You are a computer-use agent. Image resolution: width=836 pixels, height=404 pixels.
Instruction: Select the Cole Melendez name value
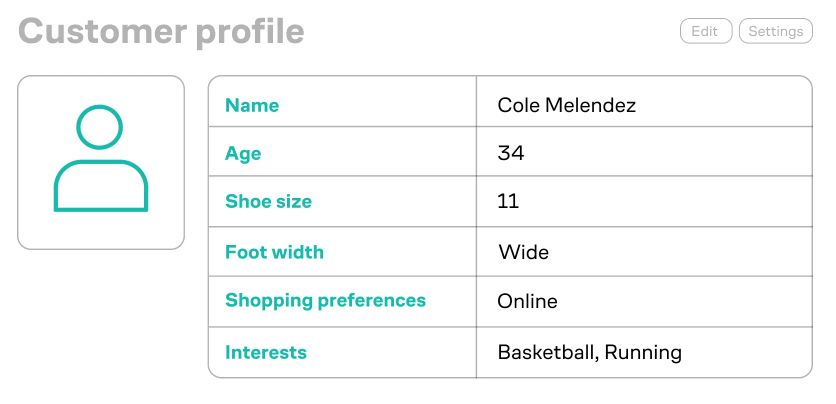click(x=566, y=105)
